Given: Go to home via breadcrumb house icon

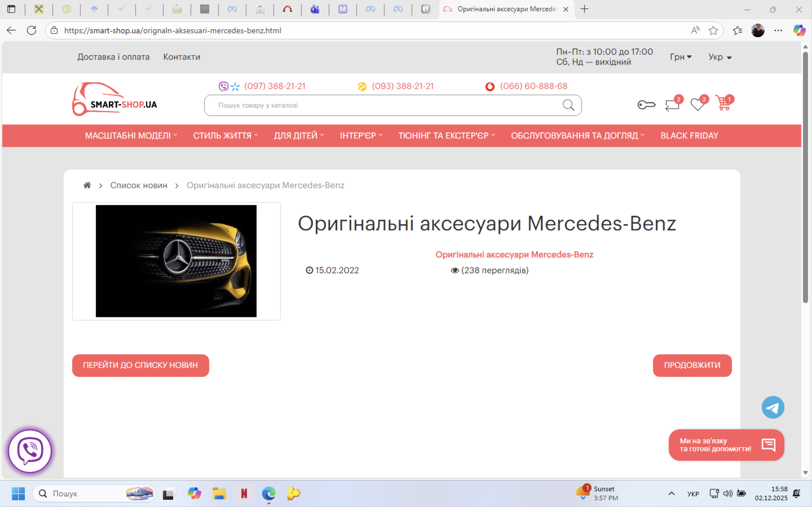Looking at the screenshot, I should tap(87, 185).
